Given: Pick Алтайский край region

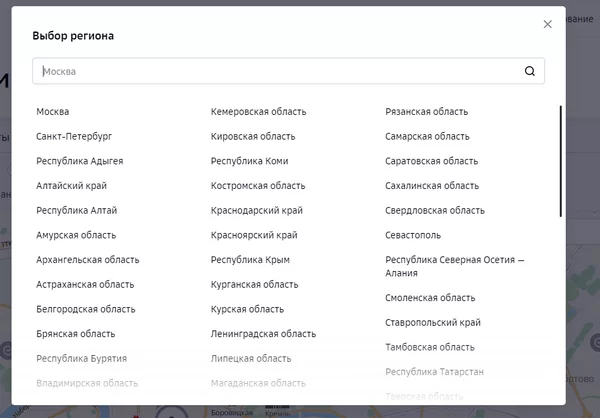Looking at the screenshot, I should pyautogui.click(x=71, y=186).
